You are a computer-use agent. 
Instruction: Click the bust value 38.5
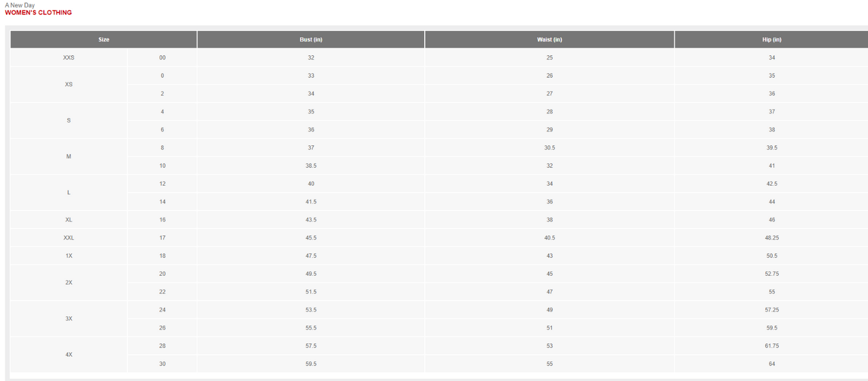point(311,166)
